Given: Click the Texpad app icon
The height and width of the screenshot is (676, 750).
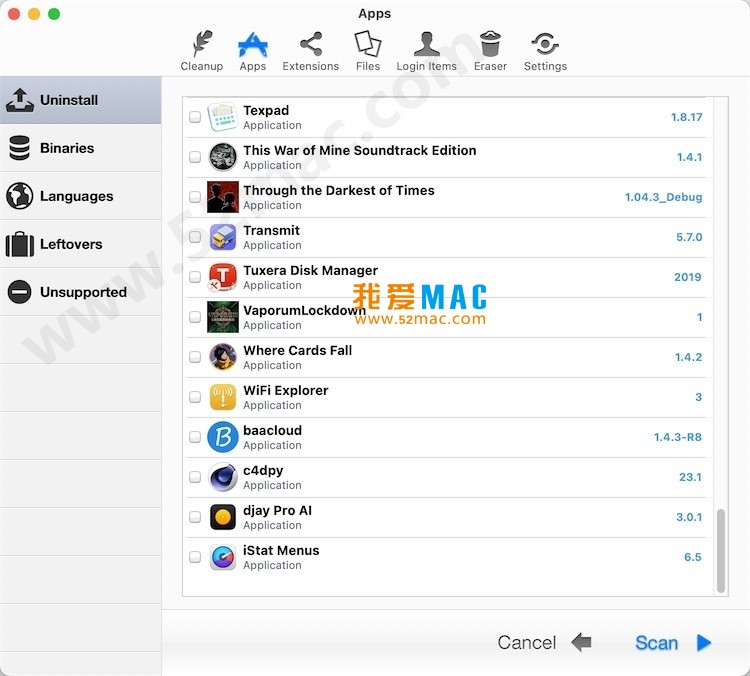Looking at the screenshot, I should coord(222,117).
